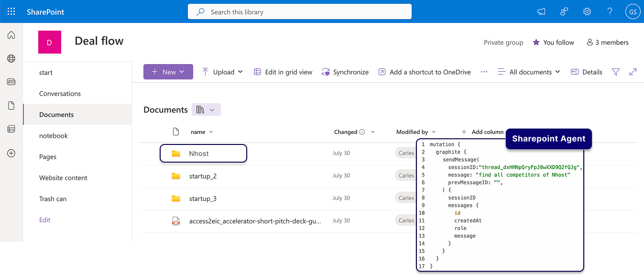Open the filter funnel icon
644x276 pixels.
click(x=616, y=72)
